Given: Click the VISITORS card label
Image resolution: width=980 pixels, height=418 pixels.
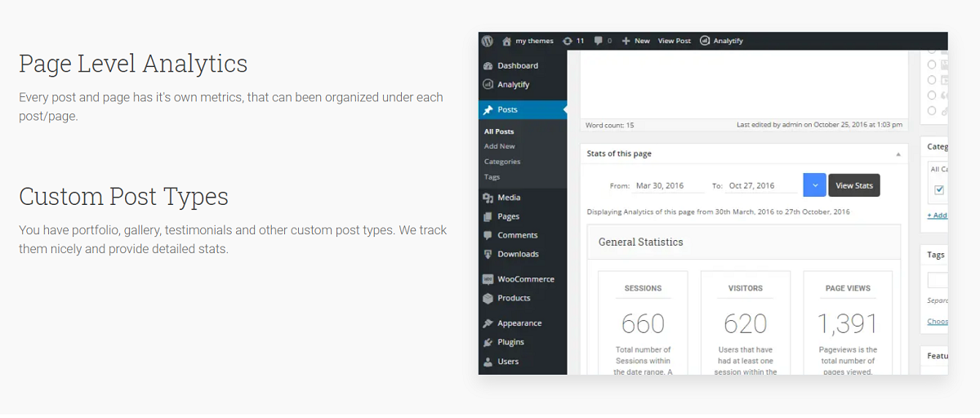Looking at the screenshot, I should tap(746, 288).
